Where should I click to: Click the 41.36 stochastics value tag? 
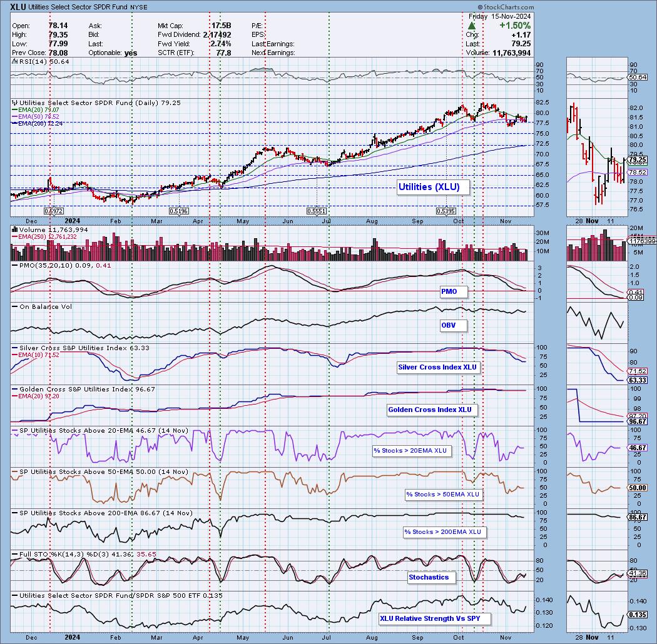(x=638, y=573)
